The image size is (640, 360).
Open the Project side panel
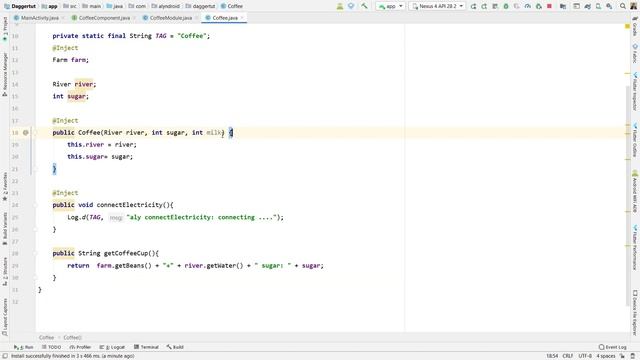coord(5,29)
